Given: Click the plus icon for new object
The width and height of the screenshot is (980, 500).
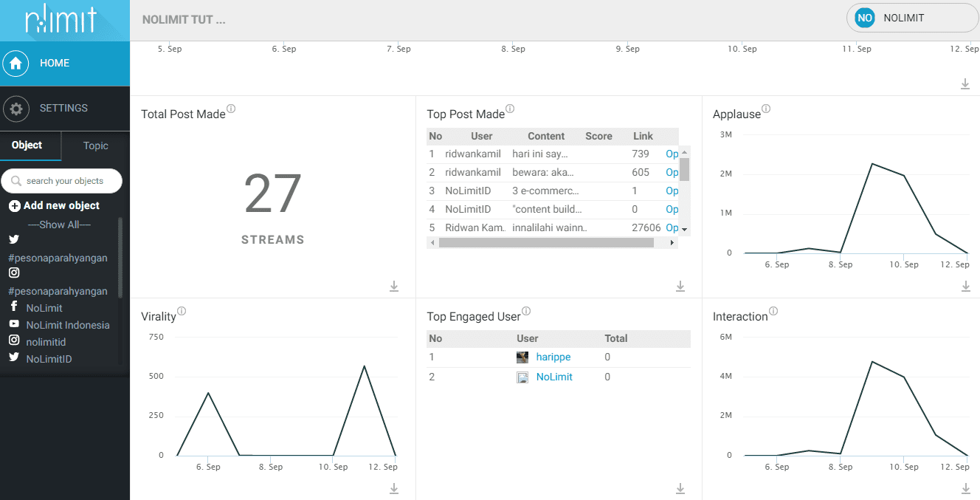Looking at the screenshot, I should (x=14, y=206).
